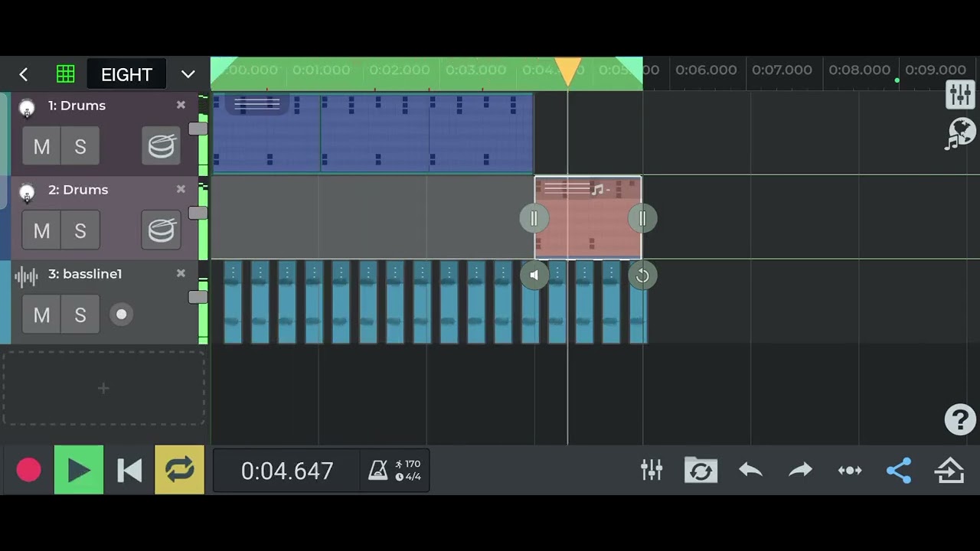Click the 0:04.647 time display
980x551 pixels.
(287, 471)
